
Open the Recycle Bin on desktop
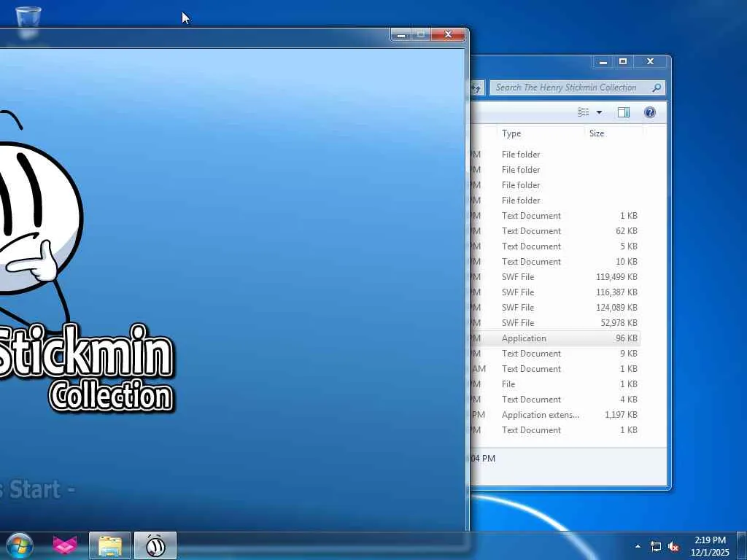28,21
